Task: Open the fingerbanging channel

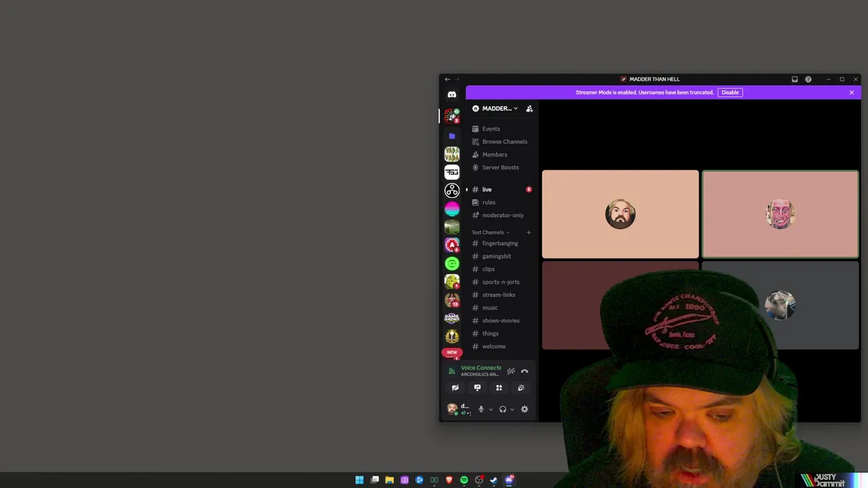Action: point(502,243)
